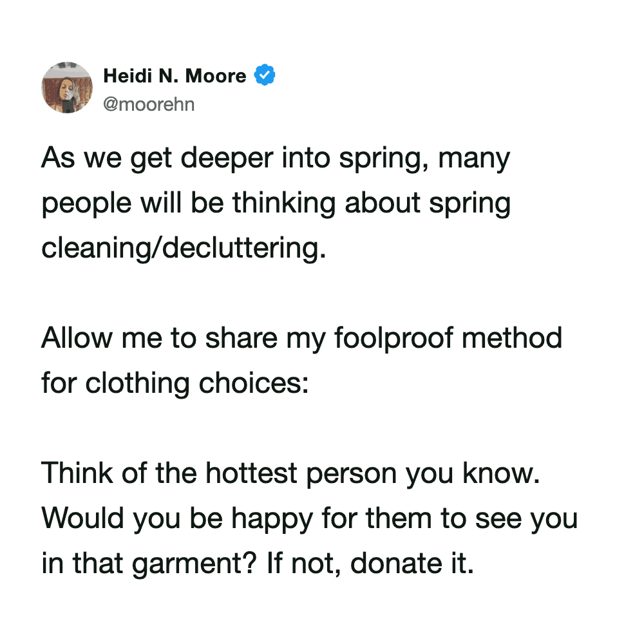
Task: Click the word "Allow" in the tweet
Action: coord(72,339)
